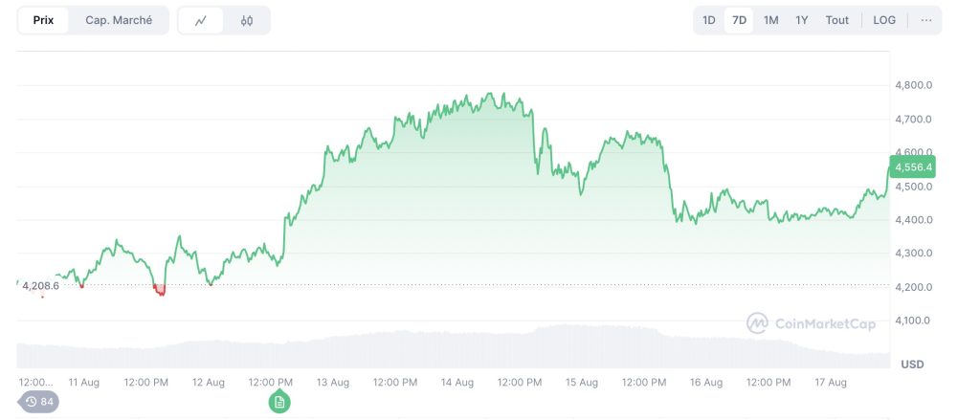Select the 1D time range
Image resolution: width=980 pixels, height=420 pixels.
[x=709, y=20]
